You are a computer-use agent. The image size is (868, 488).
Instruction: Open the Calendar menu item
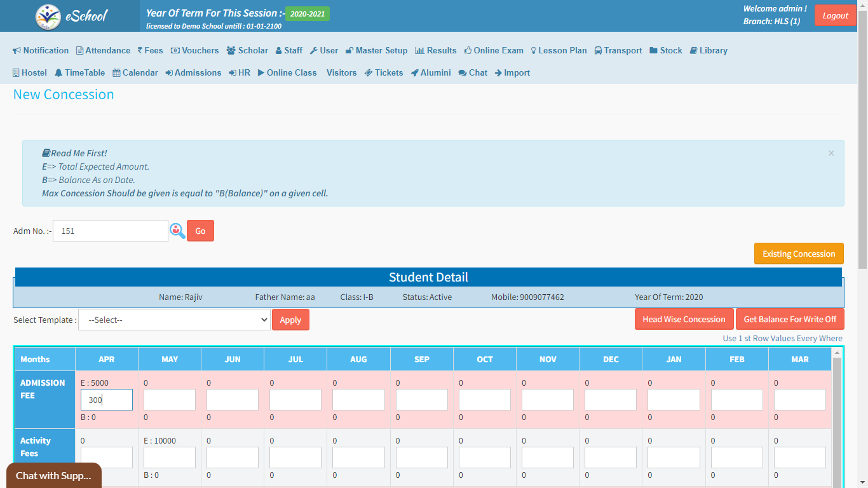click(135, 73)
